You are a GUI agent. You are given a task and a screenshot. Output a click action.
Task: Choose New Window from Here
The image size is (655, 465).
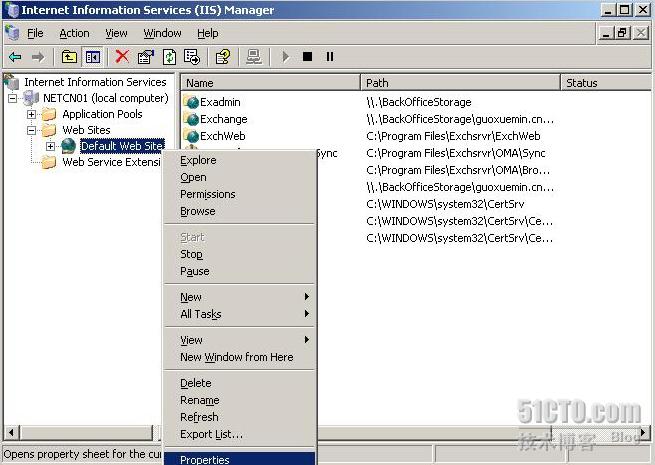coord(239,357)
